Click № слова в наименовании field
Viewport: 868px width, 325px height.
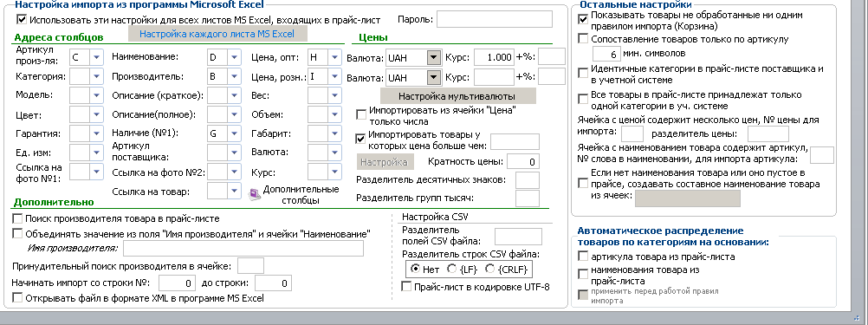(822, 156)
